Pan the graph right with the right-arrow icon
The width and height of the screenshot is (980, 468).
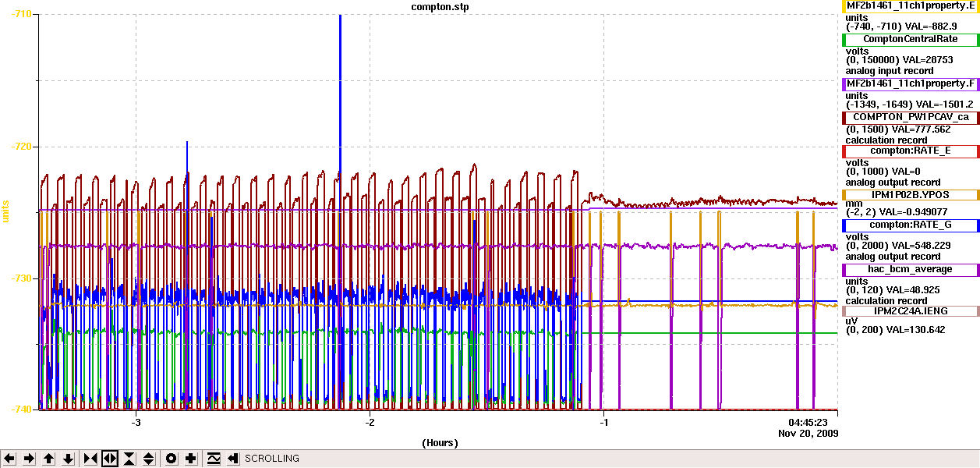coord(29,459)
